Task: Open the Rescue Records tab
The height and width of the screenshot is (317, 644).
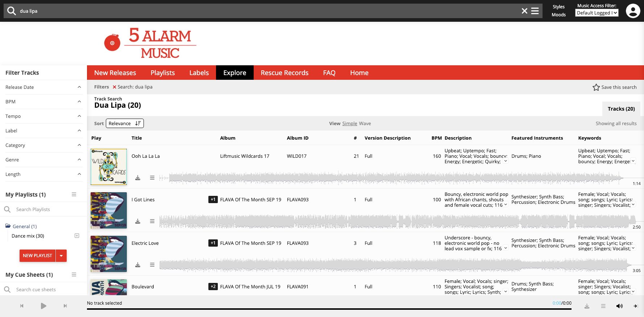Action: [x=284, y=73]
